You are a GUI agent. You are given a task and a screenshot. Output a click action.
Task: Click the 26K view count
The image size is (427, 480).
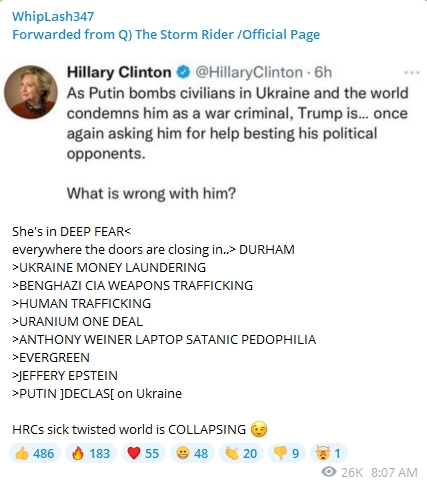[x=352, y=472]
